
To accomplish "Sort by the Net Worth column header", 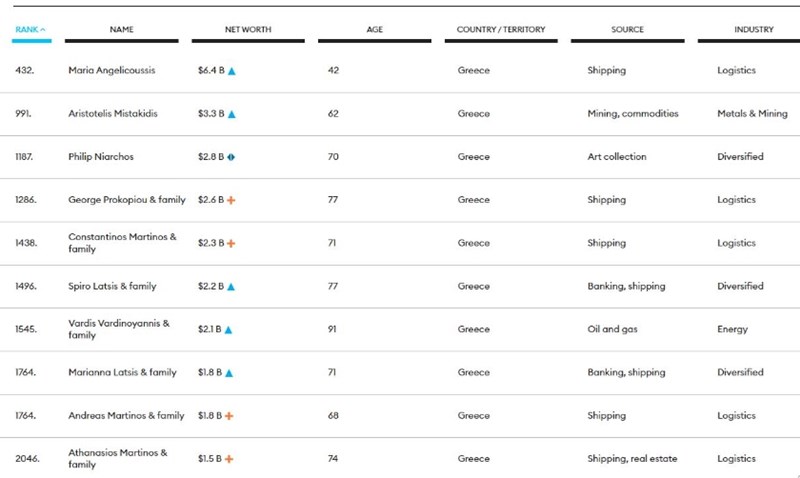I will pos(247,30).
